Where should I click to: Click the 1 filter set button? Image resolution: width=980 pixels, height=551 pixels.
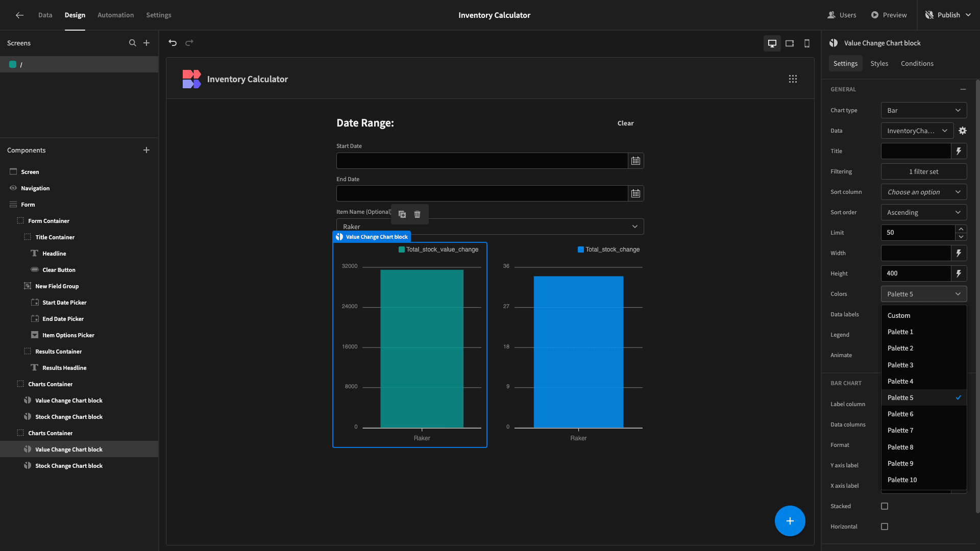click(x=924, y=171)
